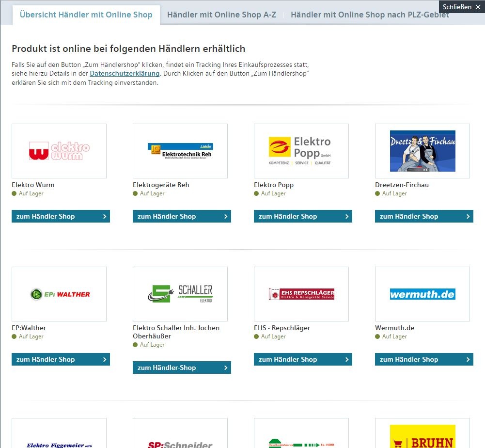Select tab Übersicht Händler mit Online Shop
The width and height of the screenshot is (485, 448).
tap(86, 15)
